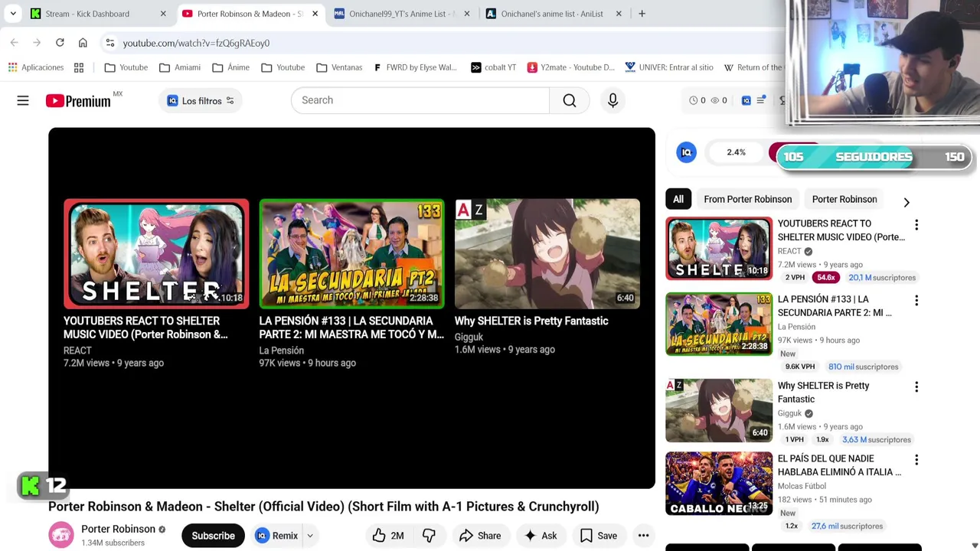This screenshot has width=980, height=551.
Task: Navigate back with browser back arrow
Action: 14,43
